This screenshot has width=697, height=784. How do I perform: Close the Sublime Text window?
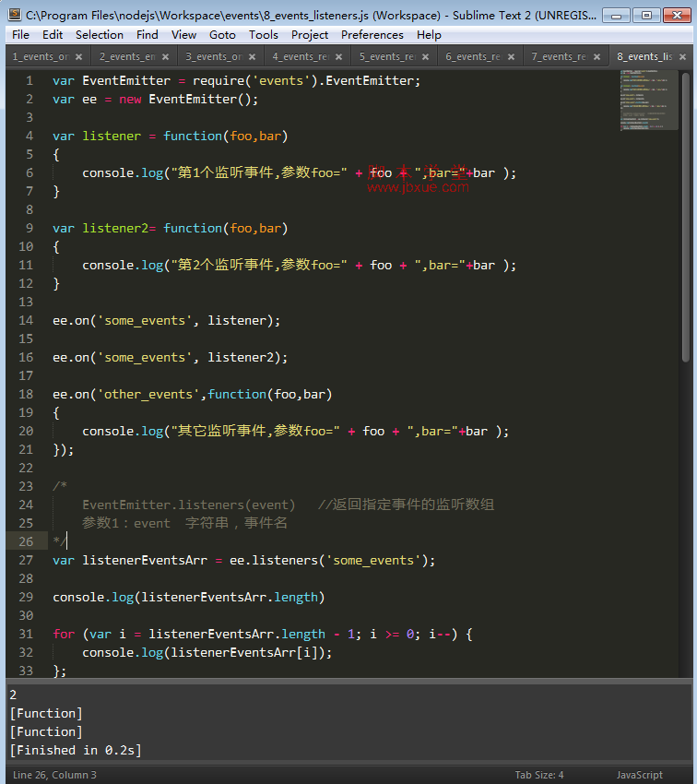(x=677, y=16)
